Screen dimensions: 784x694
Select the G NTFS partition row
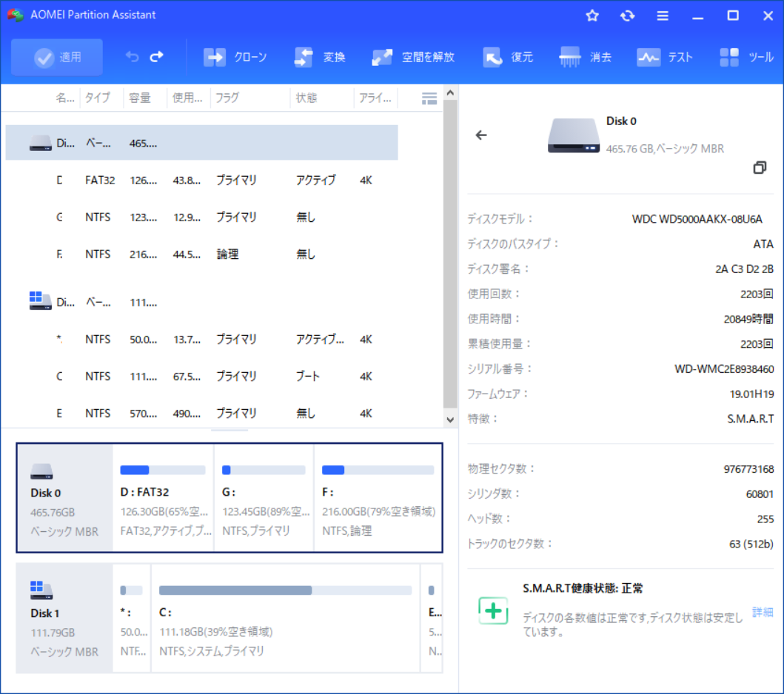[x=201, y=217]
